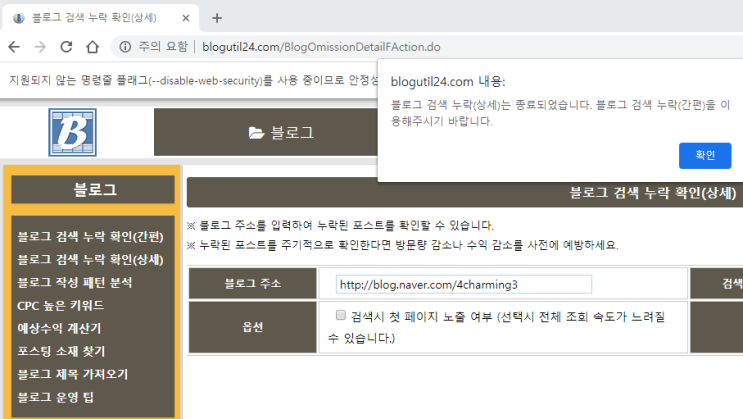Open 블로그 제목 가져오기 link

(x=73, y=374)
